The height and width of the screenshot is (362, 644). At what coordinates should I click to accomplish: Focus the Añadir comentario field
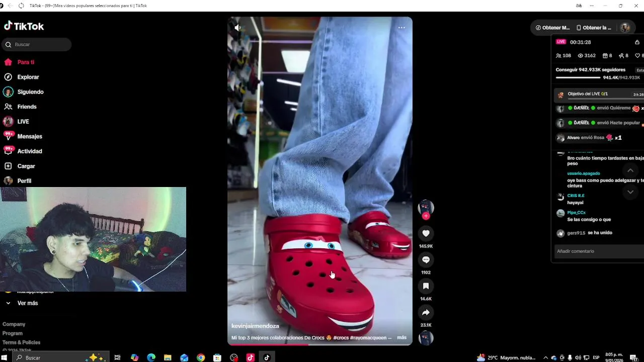point(599,251)
